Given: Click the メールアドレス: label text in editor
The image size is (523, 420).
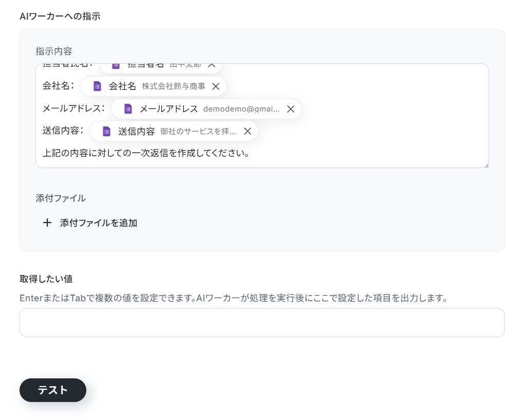Looking at the screenshot, I should pos(73,108).
